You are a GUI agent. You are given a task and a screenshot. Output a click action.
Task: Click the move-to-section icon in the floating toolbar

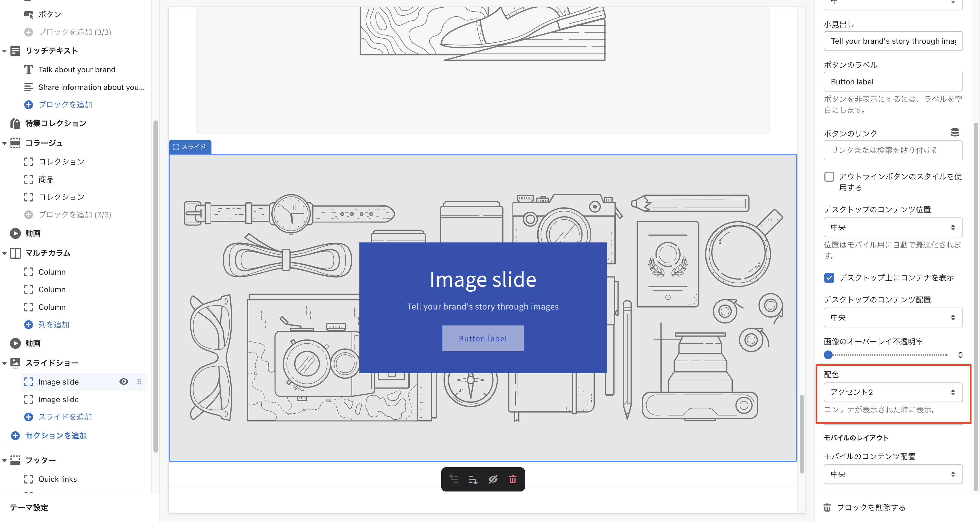pos(453,479)
